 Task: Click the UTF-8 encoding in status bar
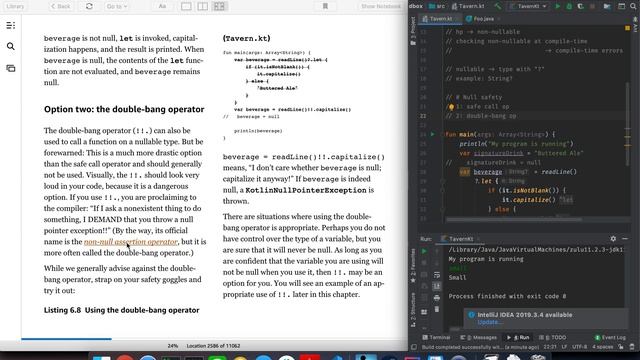(x=579, y=347)
